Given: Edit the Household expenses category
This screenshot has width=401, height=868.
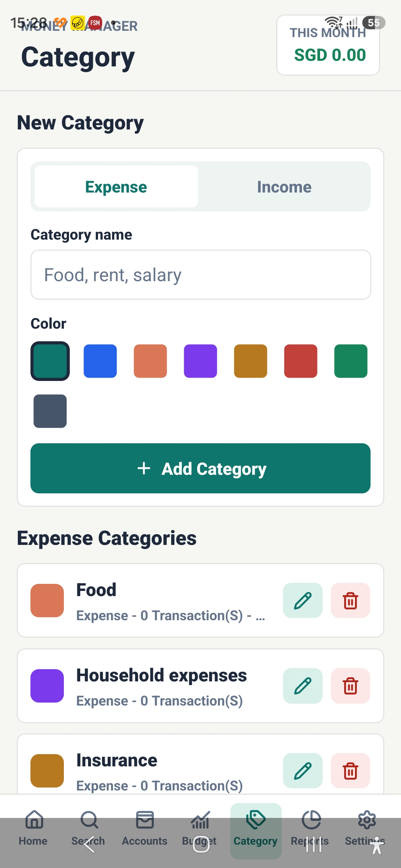Looking at the screenshot, I should (303, 685).
